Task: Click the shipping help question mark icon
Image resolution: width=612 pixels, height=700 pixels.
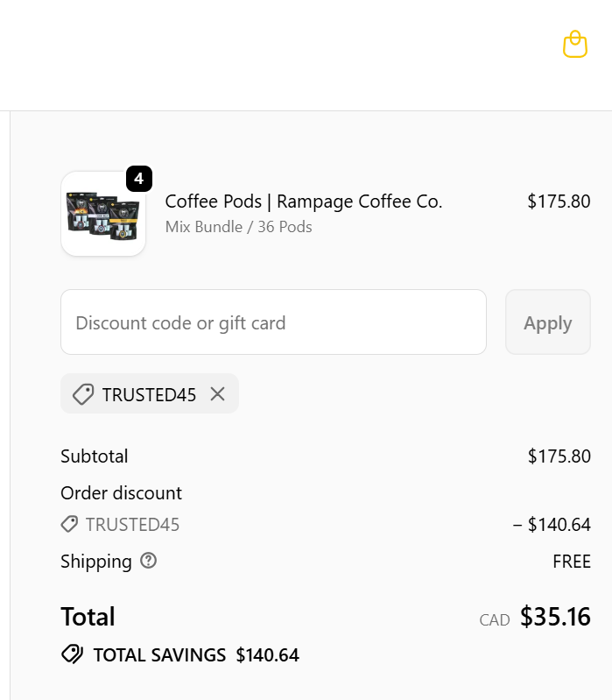Action: pos(149,561)
